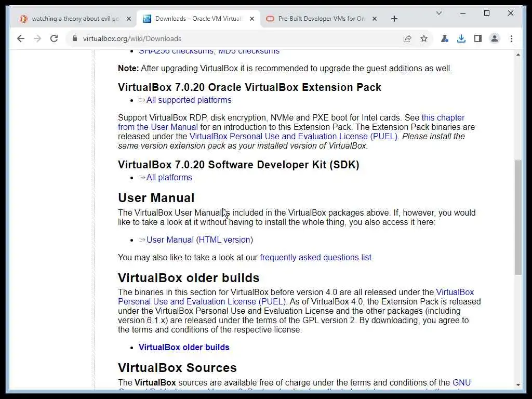
Task: Switch to 'watching a theory about evil' tab
Action: (75, 19)
